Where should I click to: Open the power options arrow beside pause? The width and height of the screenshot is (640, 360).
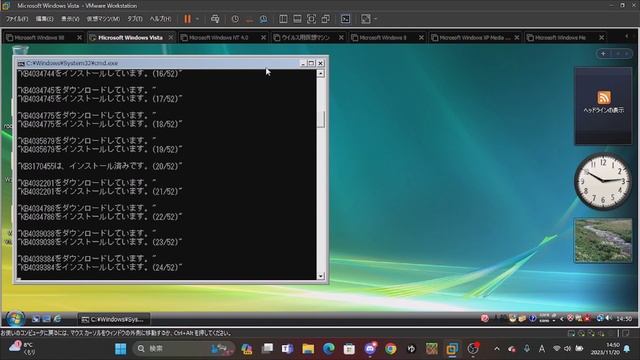[x=198, y=19]
